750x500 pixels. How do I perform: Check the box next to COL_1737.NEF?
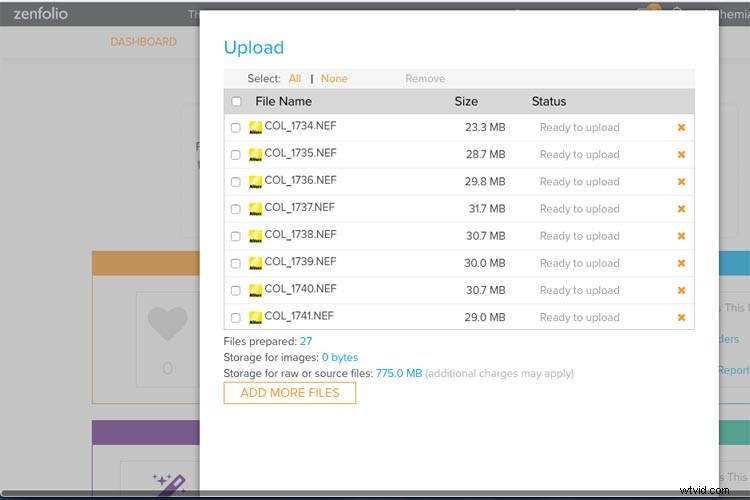[236, 209]
